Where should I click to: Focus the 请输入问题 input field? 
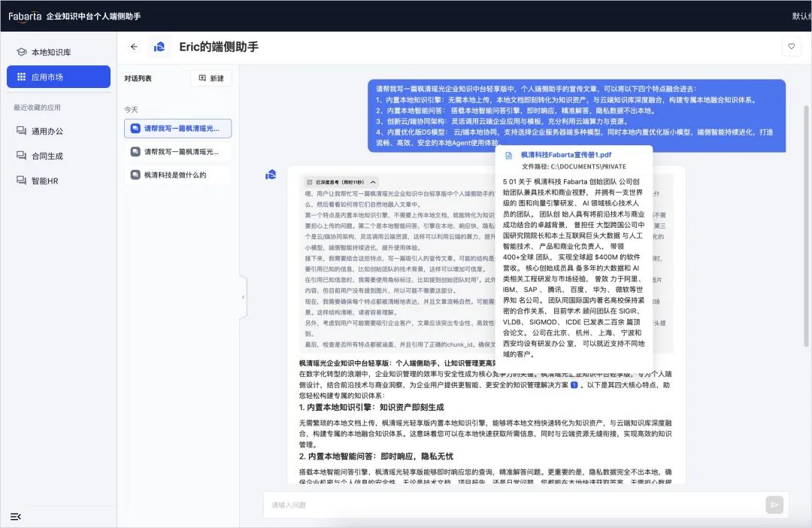pos(515,505)
